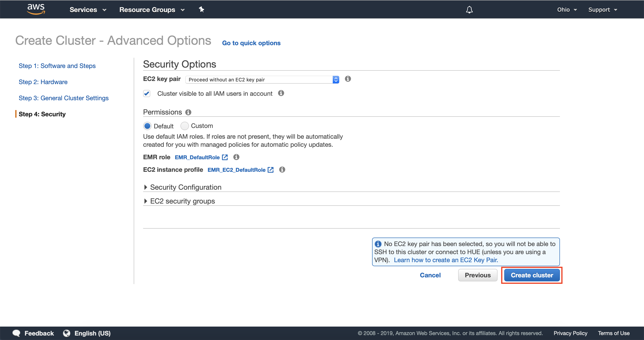Open the notifications bell icon
Image resolution: width=644 pixels, height=340 pixels.
point(469,10)
